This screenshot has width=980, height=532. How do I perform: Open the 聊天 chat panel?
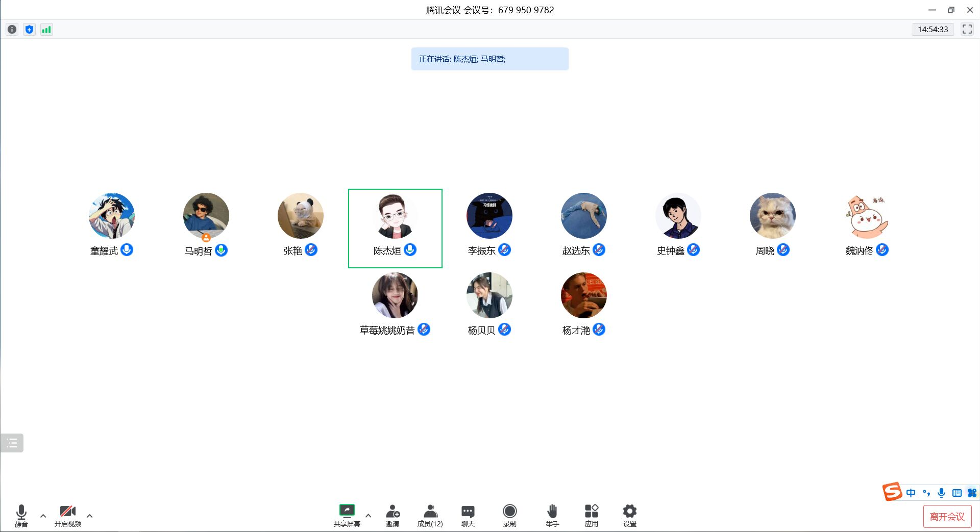click(468, 515)
